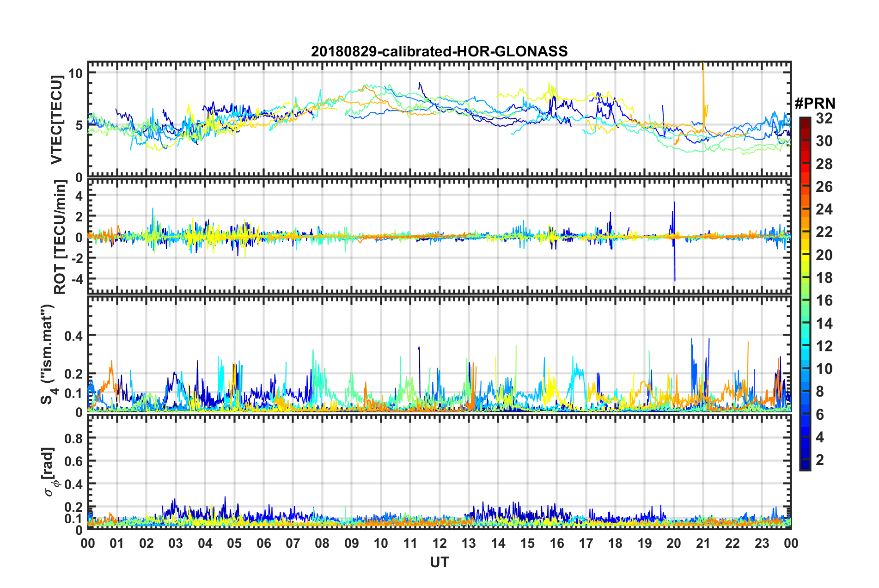879x588 pixels.
Task: Click the x-axis tick label 21
Action: coord(703,543)
